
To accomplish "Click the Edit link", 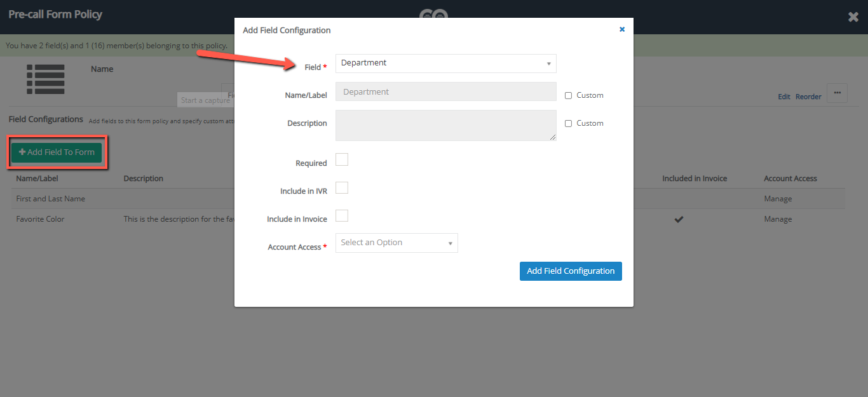I will (784, 97).
